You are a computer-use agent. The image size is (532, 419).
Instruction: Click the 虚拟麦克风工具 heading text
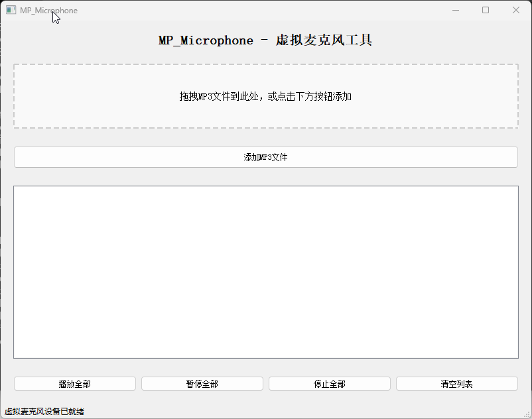coord(324,40)
